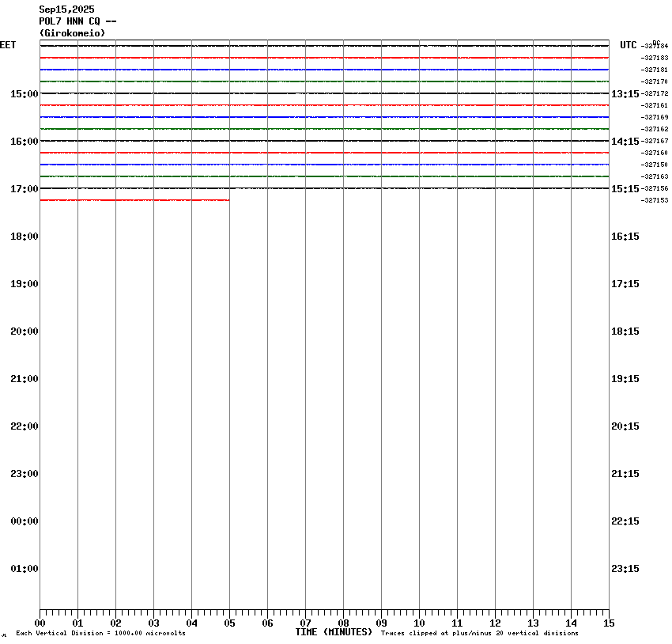Screen dimensions: 672x644
Task: Click the "09" minute axis label
Action: pos(381,623)
